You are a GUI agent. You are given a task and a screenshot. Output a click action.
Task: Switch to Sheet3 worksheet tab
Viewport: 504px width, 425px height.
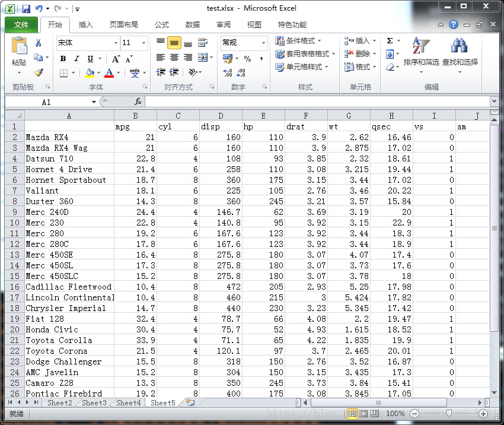click(x=94, y=402)
